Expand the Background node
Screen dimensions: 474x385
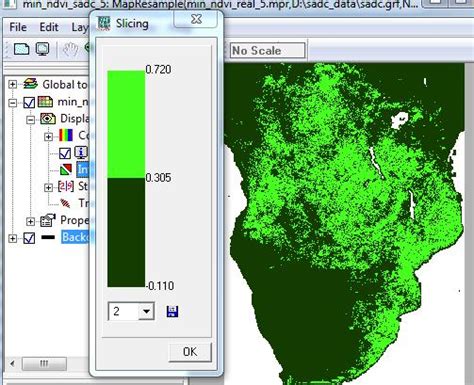12,238
